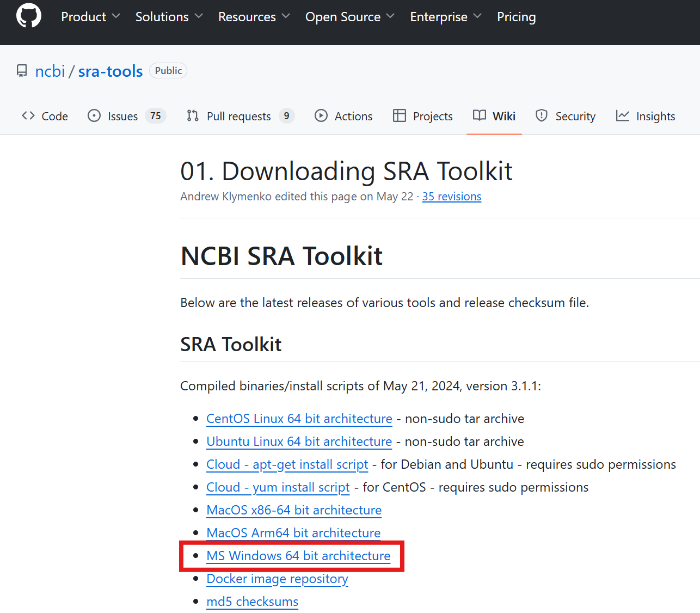The height and width of the screenshot is (613, 700).
Task: Click the GitHub Octocat logo
Action: click(x=29, y=16)
